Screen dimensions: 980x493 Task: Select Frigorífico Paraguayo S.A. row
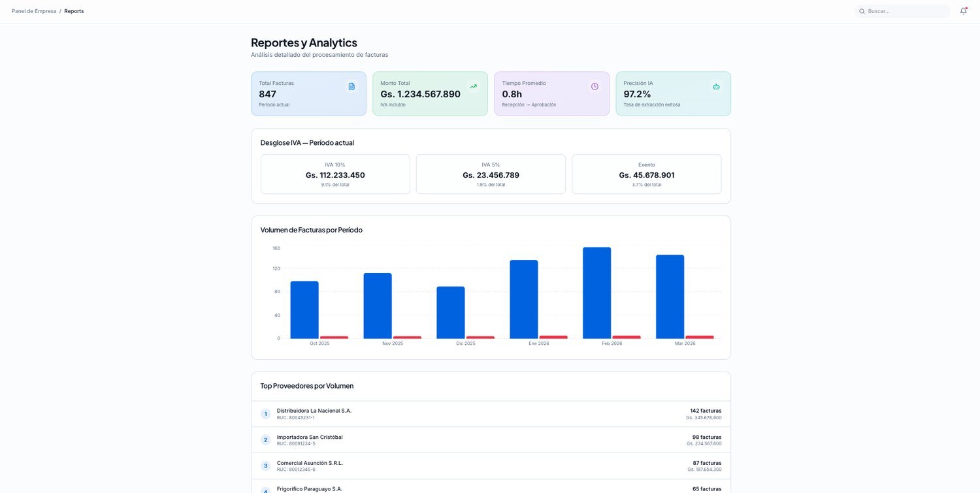[x=491, y=486]
